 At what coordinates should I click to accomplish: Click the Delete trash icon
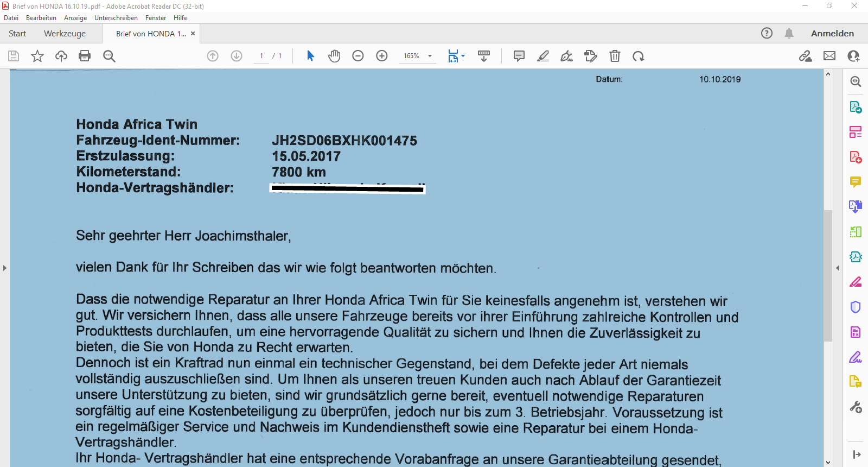(615, 56)
